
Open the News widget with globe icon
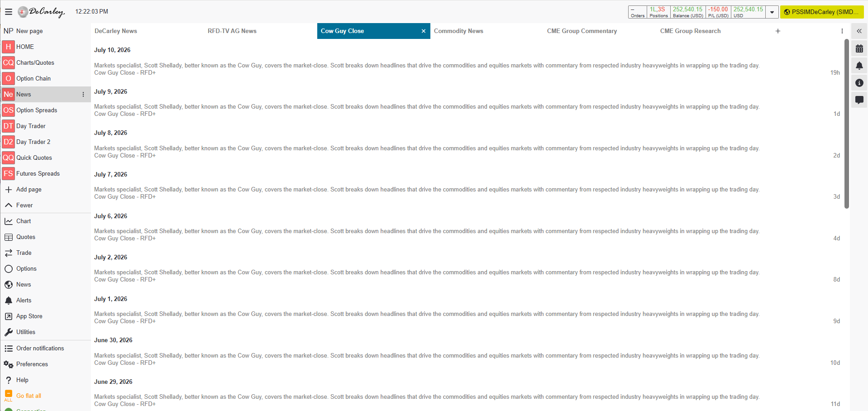(x=46, y=284)
